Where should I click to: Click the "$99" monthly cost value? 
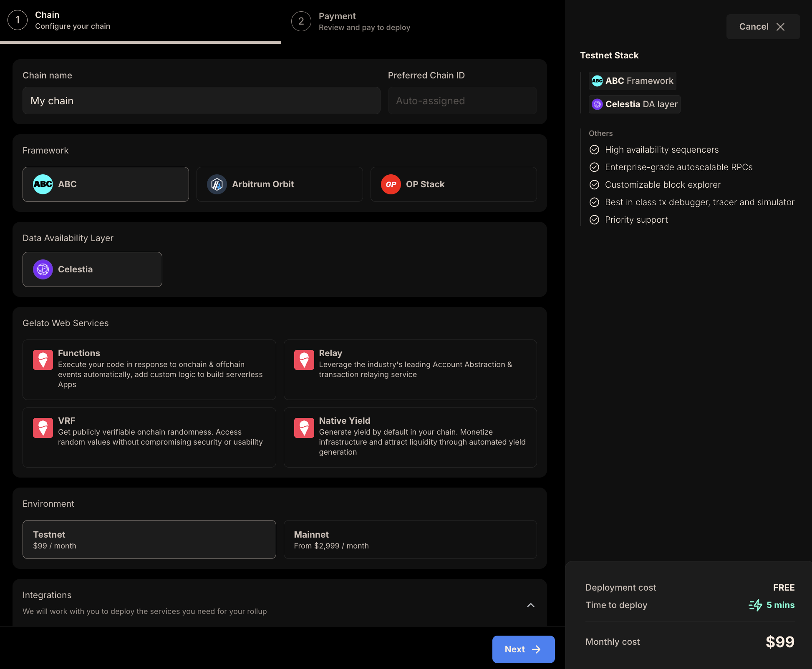click(780, 642)
